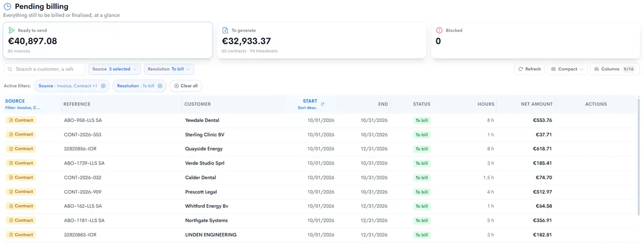Remove the Resolution: To bill filter chip
The height and width of the screenshot is (245, 644).
(160, 86)
